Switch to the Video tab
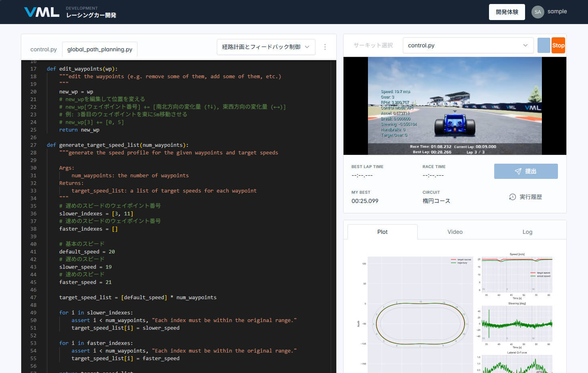 click(x=455, y=232)
